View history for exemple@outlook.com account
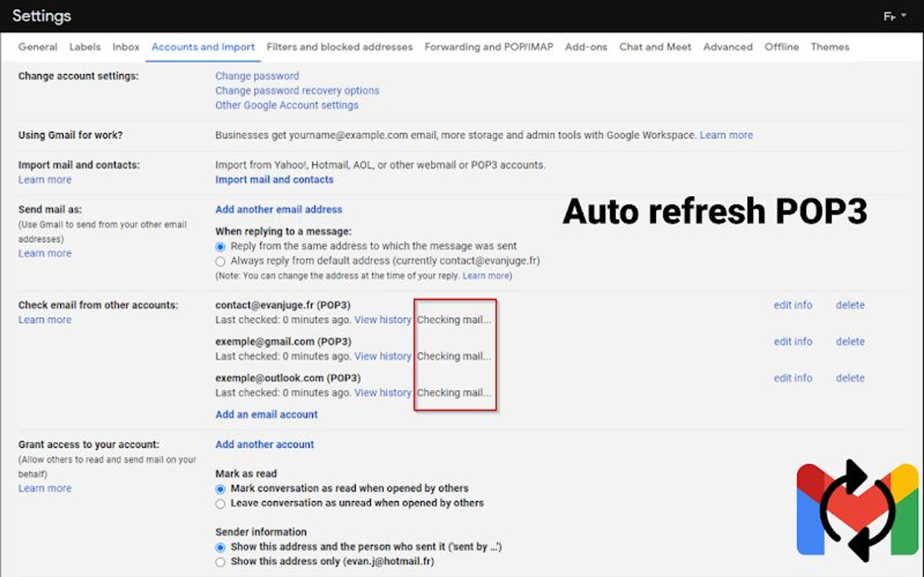Image resolution: width=924 pixels, height=577 pixels. click(383, 393)
